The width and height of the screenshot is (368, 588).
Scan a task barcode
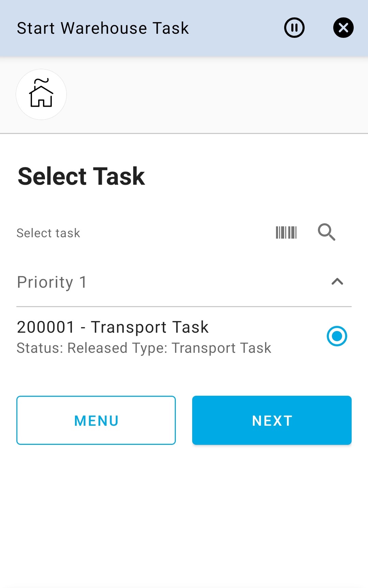286,232
